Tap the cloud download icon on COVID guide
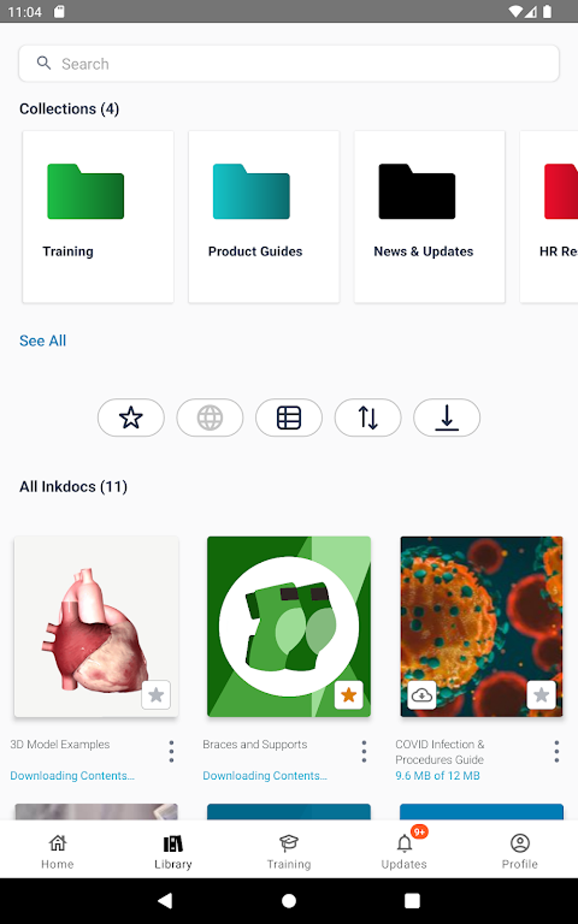Screen dimensions: 578x924 click(422, 695)
